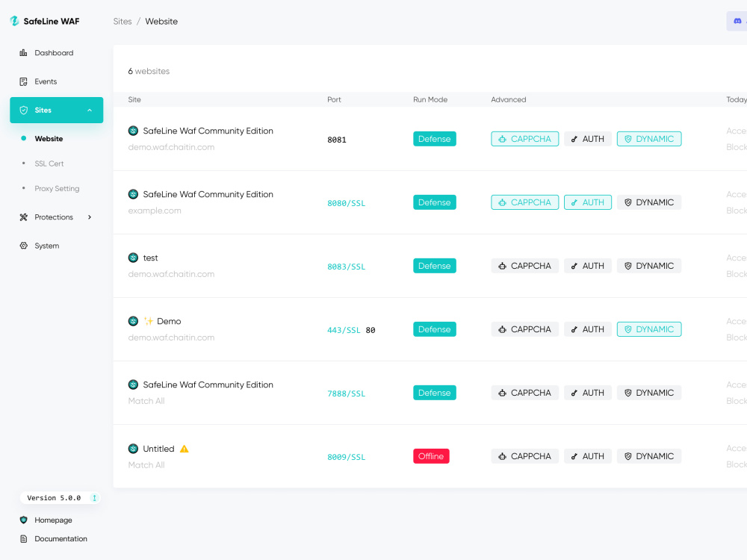Click the 7888/SSL port value

click(347, 393)
